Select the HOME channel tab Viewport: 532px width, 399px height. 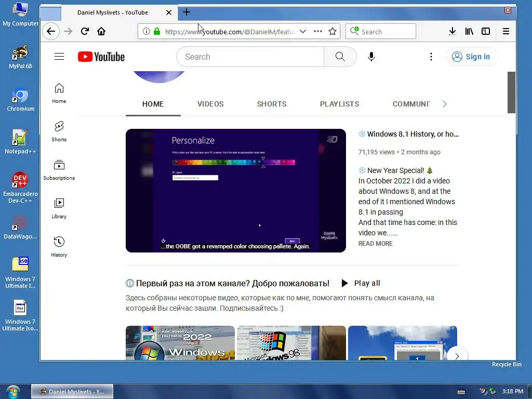click(153, 104)
